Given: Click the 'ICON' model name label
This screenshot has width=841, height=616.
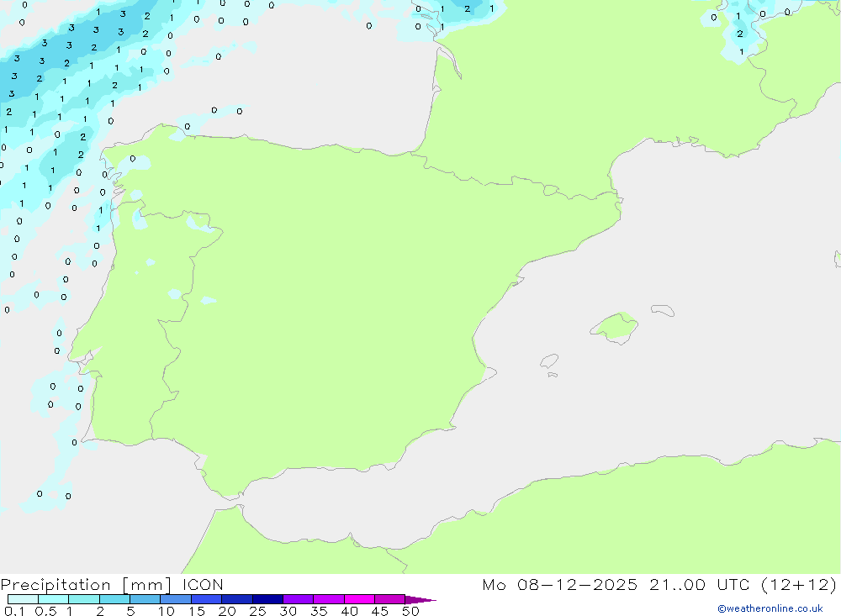Looking at the screenshot, I should (x=203, y=585).
